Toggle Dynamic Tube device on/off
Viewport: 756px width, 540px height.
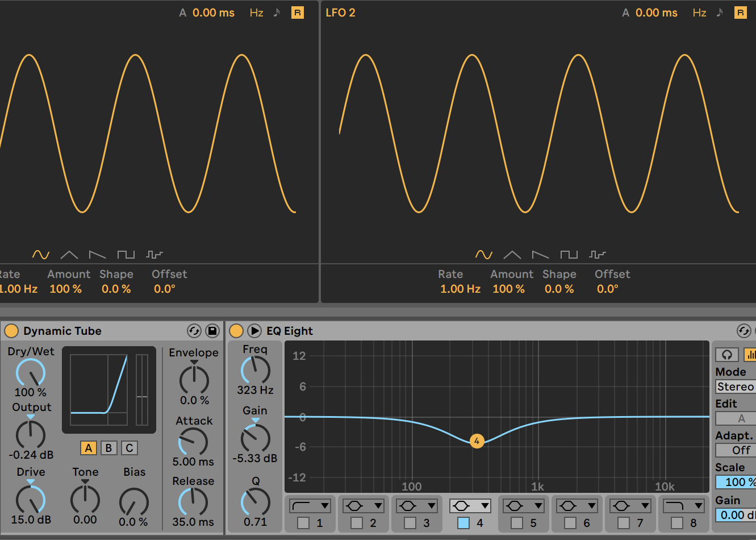pyautogui.click(x=11, y=331)
